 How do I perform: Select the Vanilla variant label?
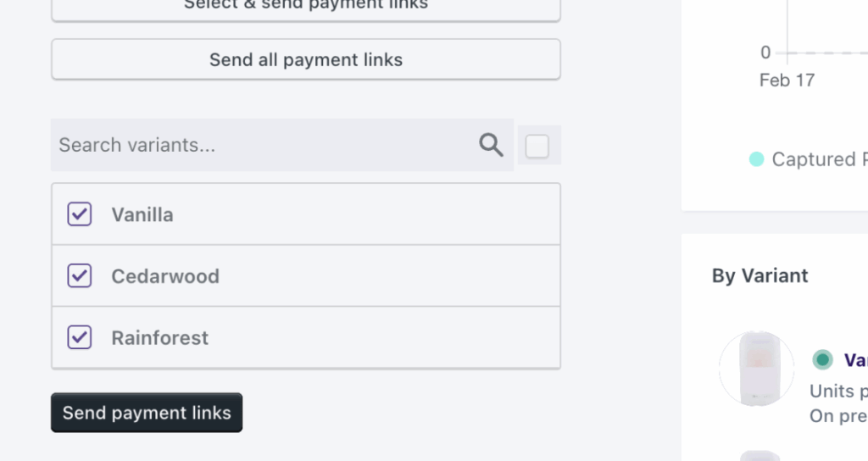[x=142, y=214]
